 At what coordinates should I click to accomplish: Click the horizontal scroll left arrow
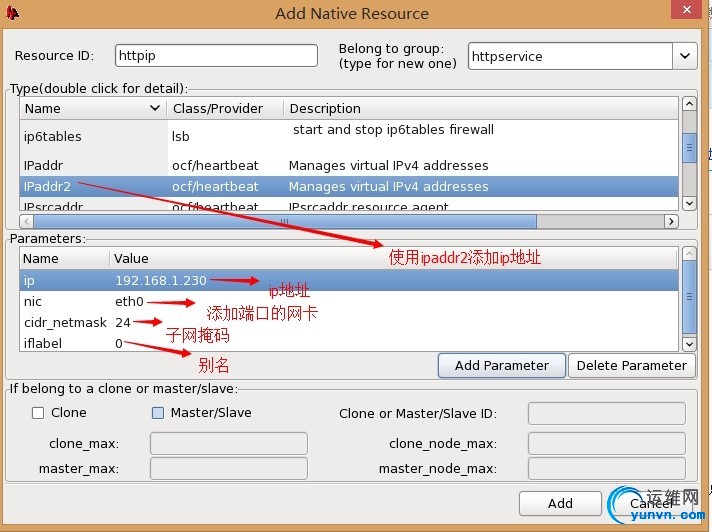click(26, 222)
